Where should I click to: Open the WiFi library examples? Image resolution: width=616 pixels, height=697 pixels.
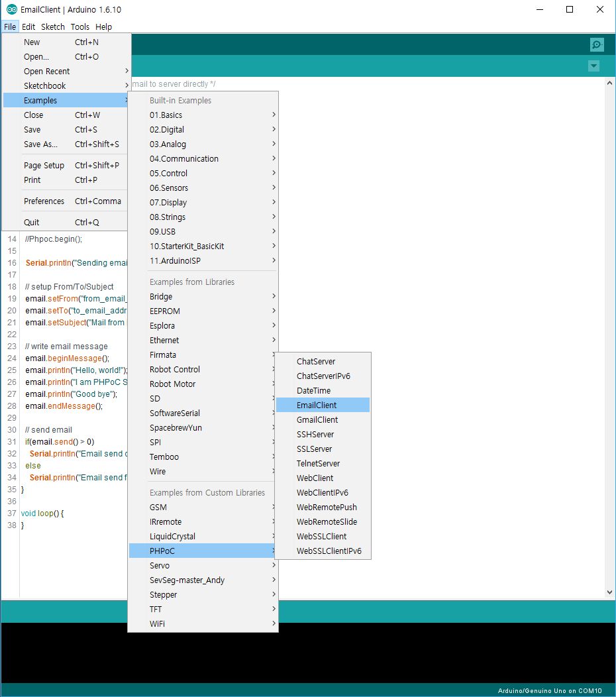[x=203, y=624]
